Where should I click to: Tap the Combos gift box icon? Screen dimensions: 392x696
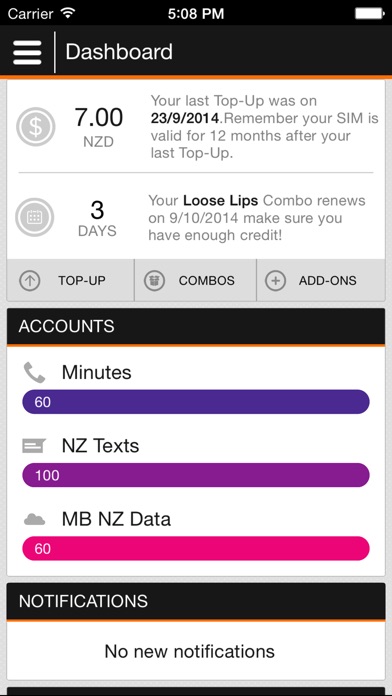(x=154, y=281)
